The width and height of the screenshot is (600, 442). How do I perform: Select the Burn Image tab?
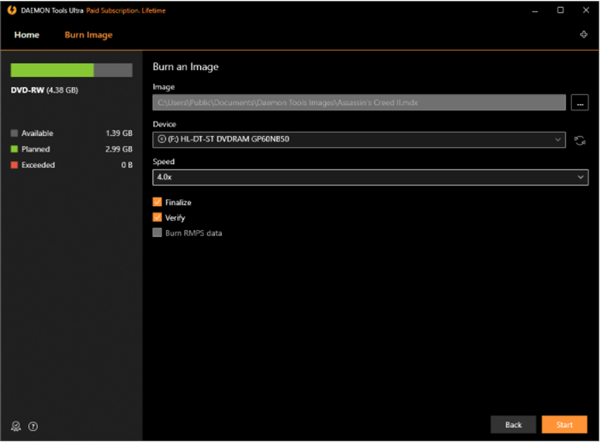88,35
